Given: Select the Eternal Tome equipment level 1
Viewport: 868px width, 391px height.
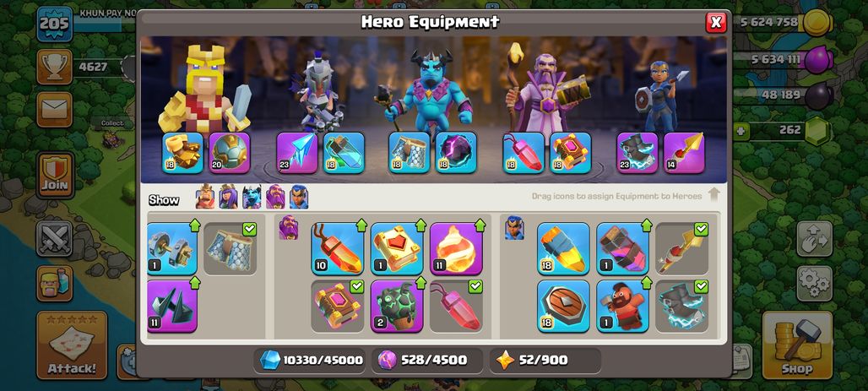Looking at the screenshot, I should pyautogui.click(x=396, y=248).
